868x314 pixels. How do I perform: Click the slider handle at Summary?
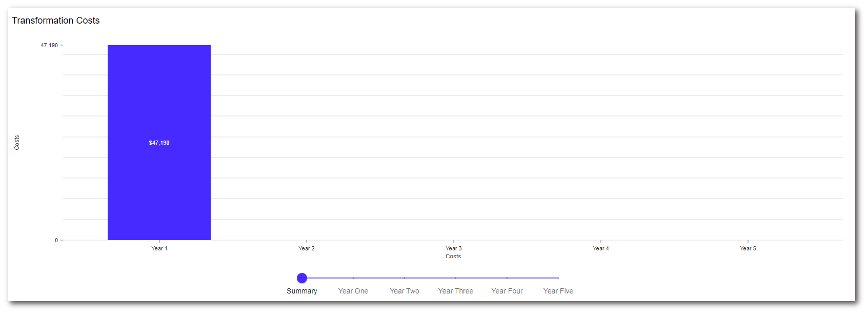[302, 278]
